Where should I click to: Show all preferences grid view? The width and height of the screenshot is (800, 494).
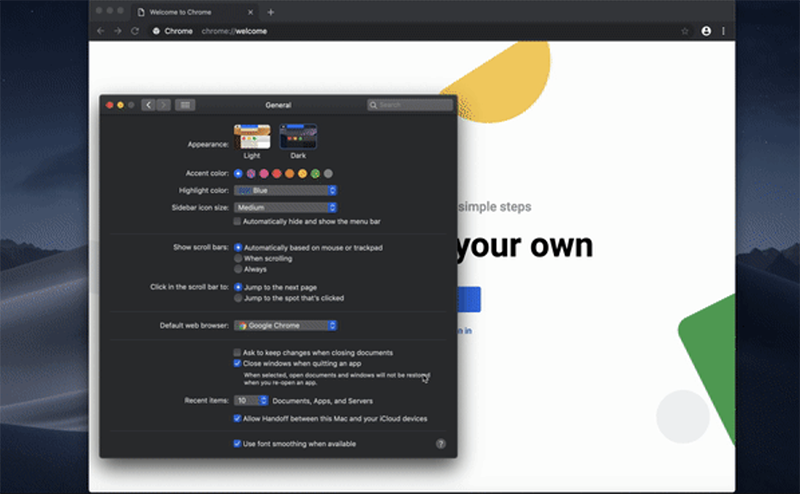[185, 105]
